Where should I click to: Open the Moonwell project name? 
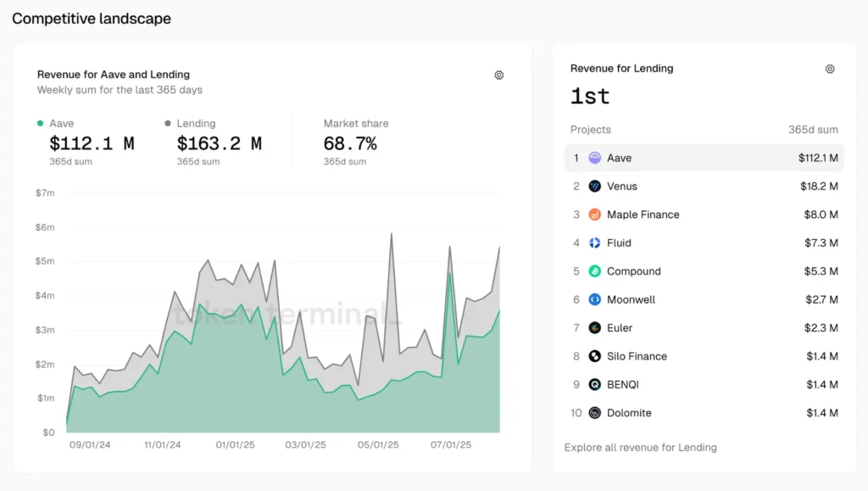point(631,299)
